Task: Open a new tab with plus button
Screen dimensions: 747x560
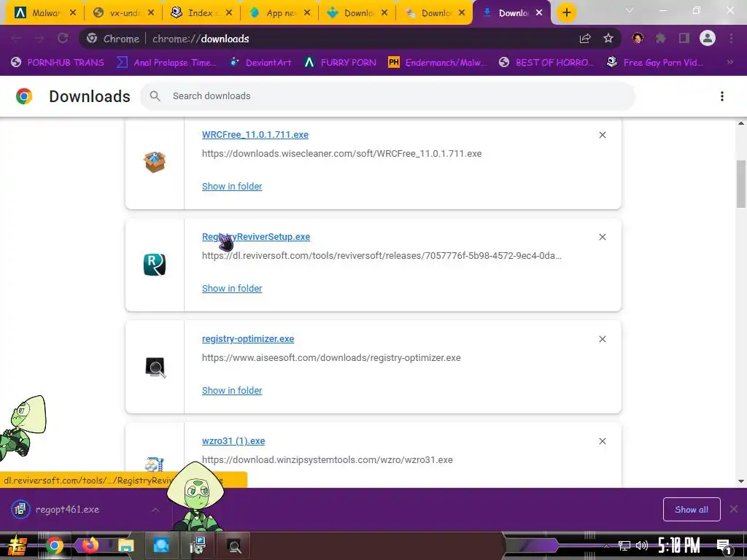Action: tap(566, 13)
